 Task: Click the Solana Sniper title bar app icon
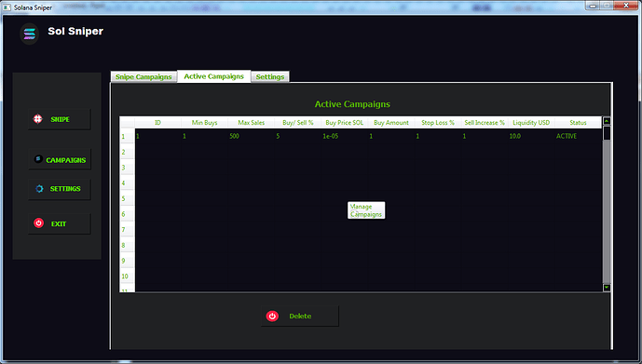pyautogui.click(x=7, y=7)
